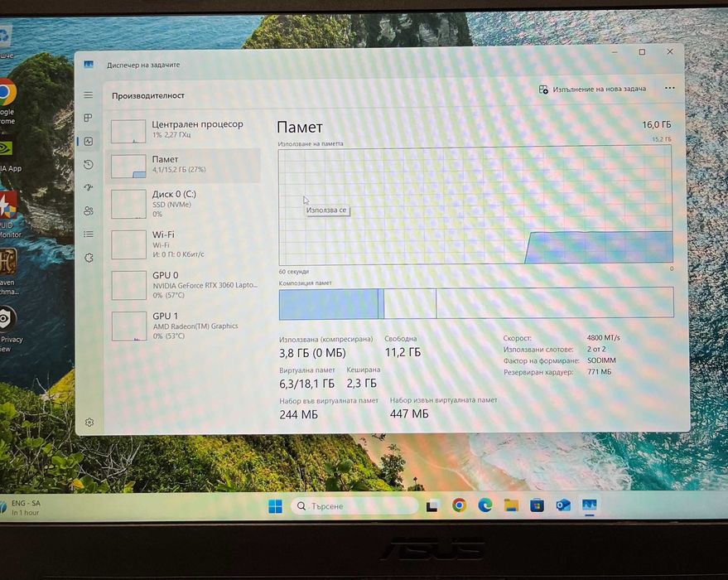Open the Google Chrome desktop shortcut
Image resolution: width=728 pixels, height=580 pixels.
7,101
